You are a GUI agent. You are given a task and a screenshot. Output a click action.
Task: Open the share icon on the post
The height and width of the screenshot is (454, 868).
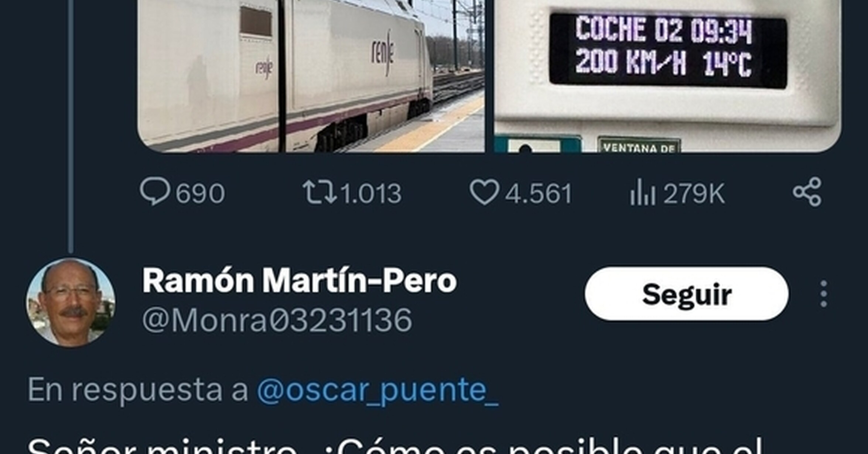point(807,192)
